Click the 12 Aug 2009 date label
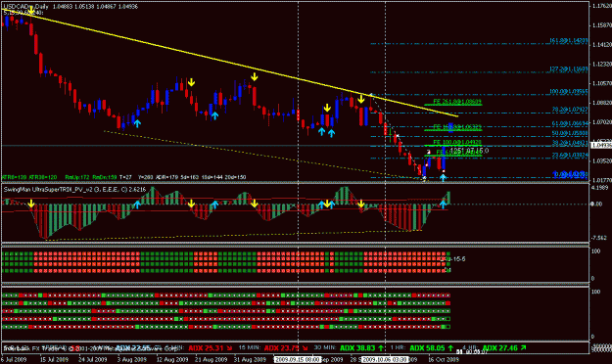 point(171,359)
